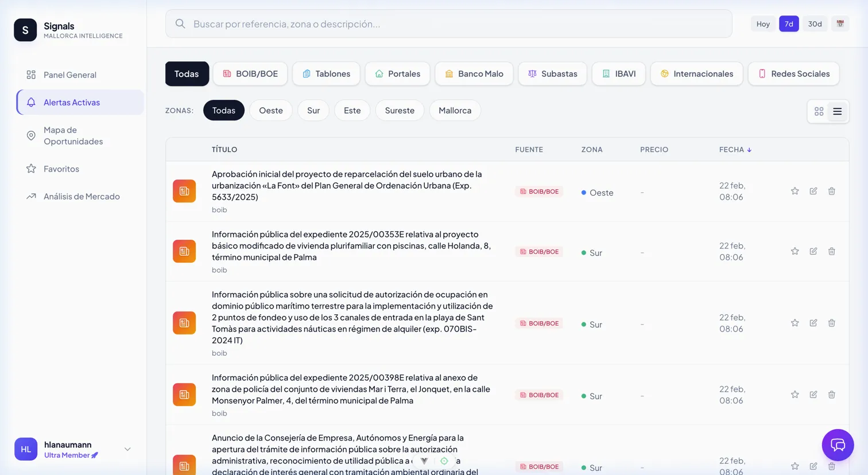Image resolution: width=868 pixels, height=475 pixels.
Task: Expand the hlanaumann user account menu
Action: pyautogui.click(x=127, y=449)
